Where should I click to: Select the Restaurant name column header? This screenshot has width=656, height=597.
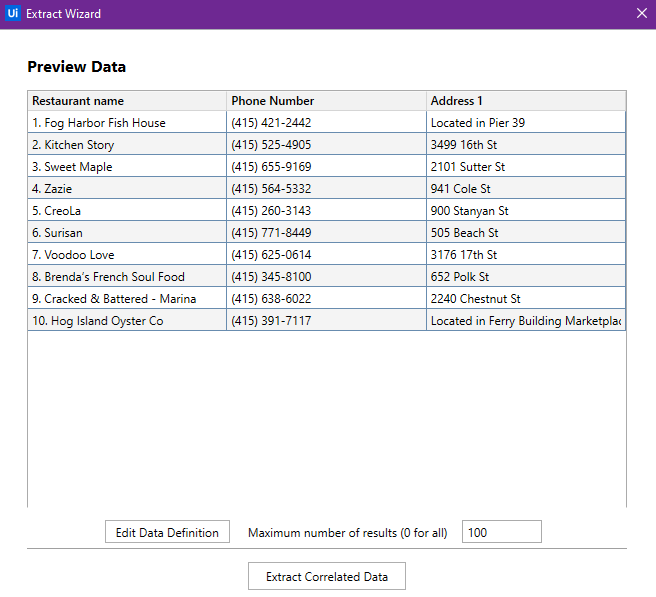[127, 101]
